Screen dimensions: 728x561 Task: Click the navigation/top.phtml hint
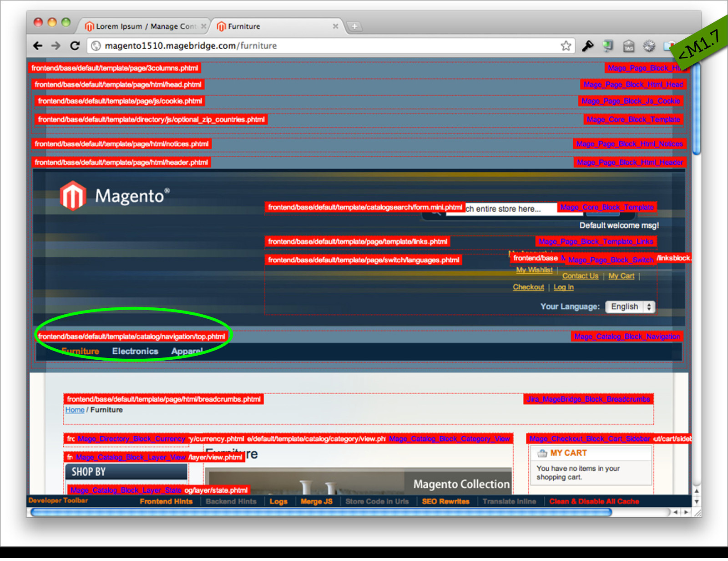[131, 337]
